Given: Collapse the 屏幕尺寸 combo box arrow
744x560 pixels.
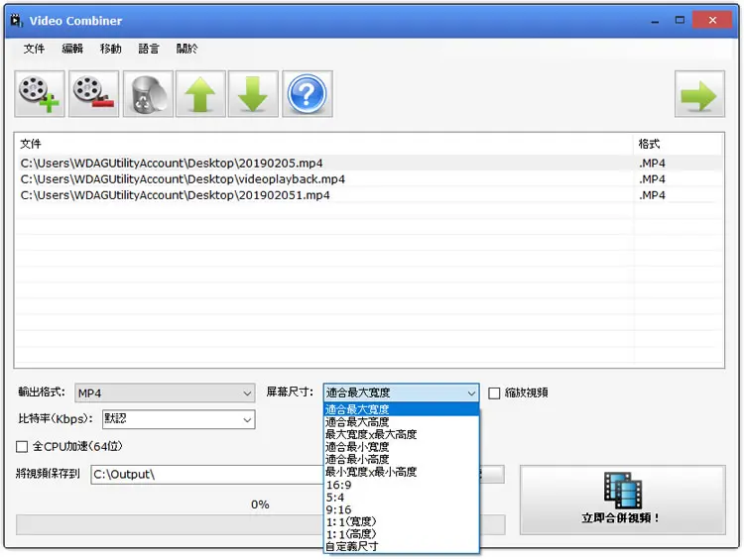Looking at the screenshot, I should pos(470,393).
